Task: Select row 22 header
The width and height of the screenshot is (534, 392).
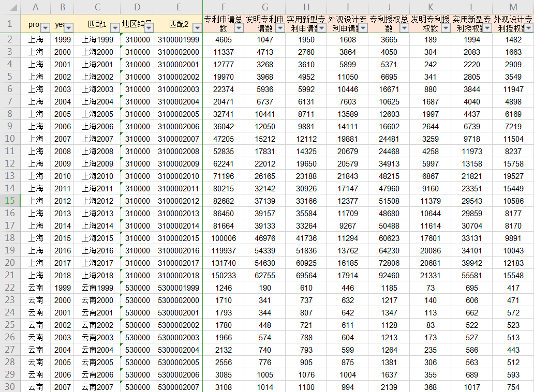Action: (x=10, y=288)
